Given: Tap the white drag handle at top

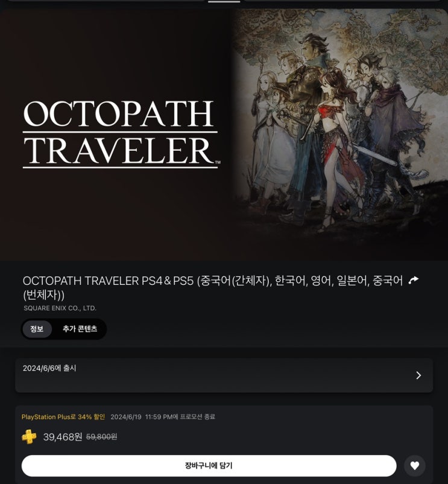Looking at the screenshot, I should tap(224, 1).
